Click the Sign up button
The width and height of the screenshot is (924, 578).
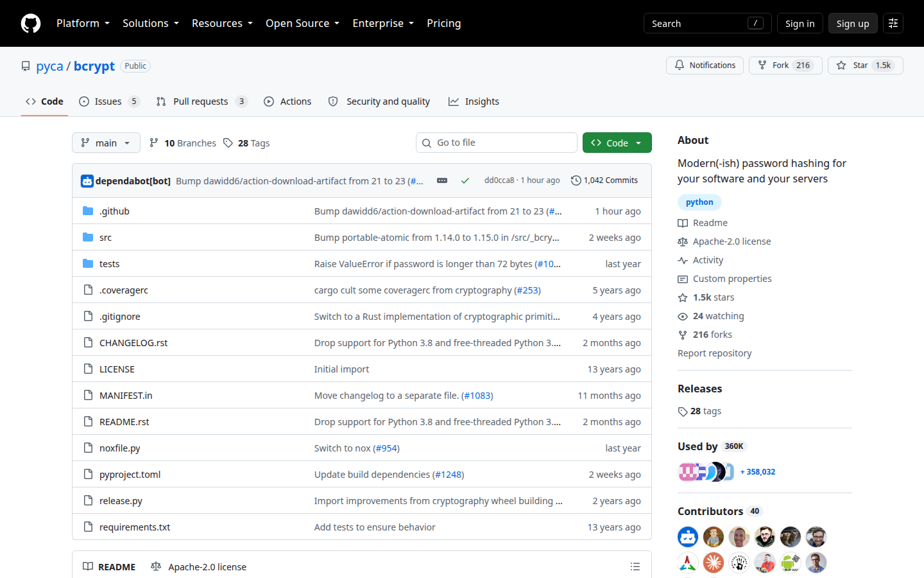(853, 23)
